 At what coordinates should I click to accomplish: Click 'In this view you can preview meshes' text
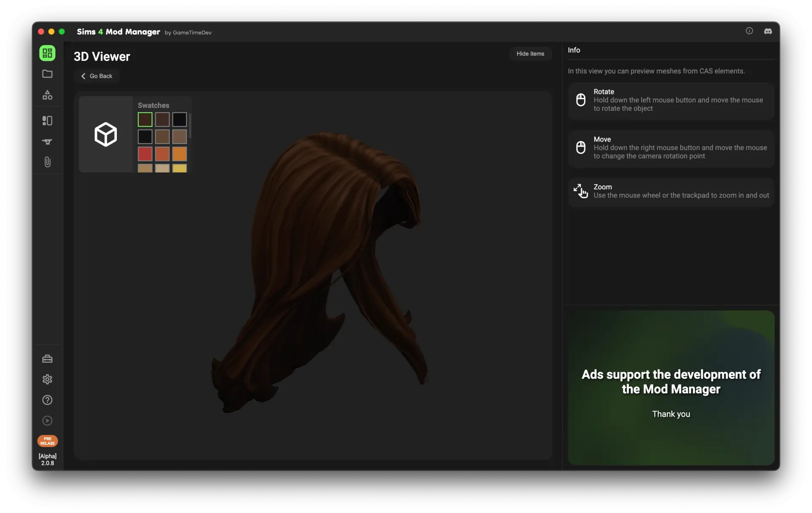tap(656, 71)
